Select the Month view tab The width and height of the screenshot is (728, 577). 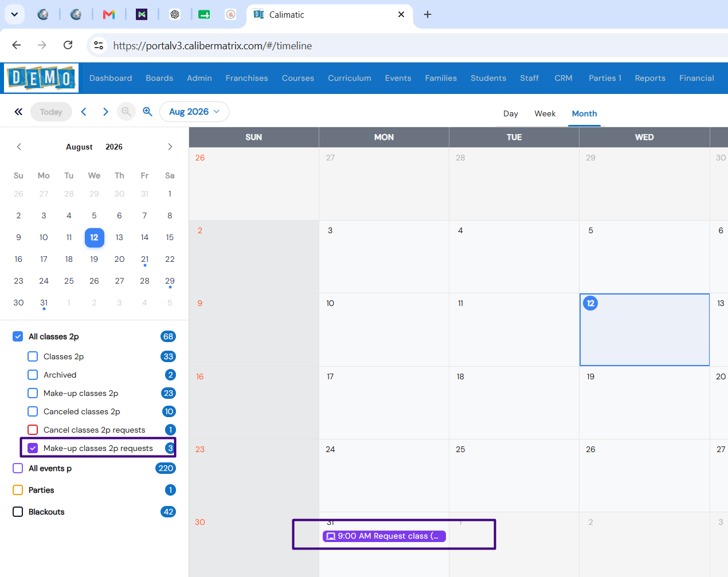point(584,113)
